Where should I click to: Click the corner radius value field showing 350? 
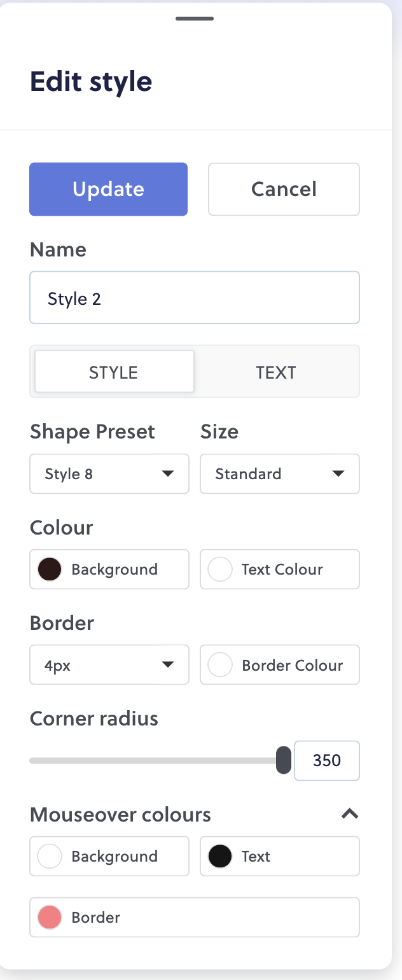click(x=326, y=760)
